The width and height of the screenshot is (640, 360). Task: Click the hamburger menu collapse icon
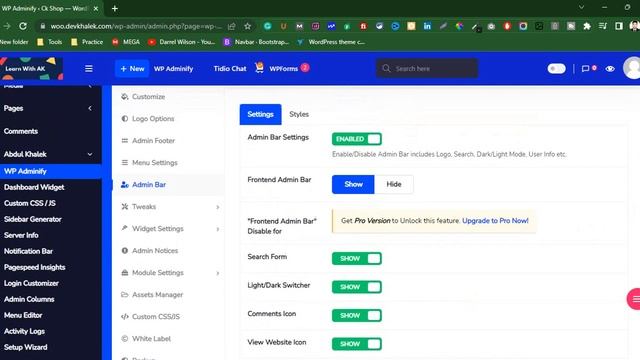89,69
